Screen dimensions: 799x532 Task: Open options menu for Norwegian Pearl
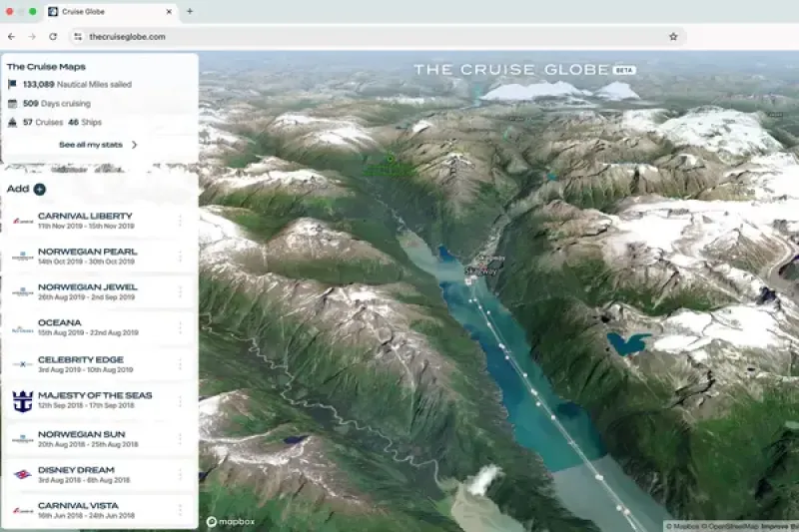(x=180, y=257)
